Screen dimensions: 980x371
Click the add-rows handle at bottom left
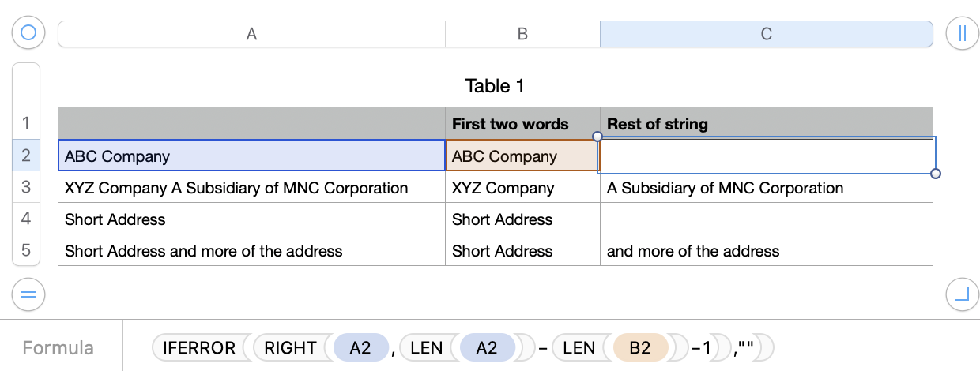pyautogui.click(x=28, y=294)
